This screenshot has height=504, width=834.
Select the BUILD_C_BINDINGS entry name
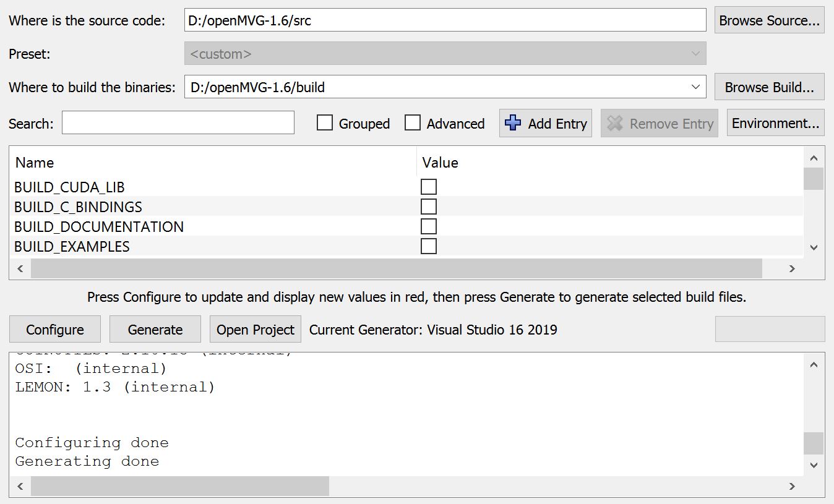tap(78, 207)
